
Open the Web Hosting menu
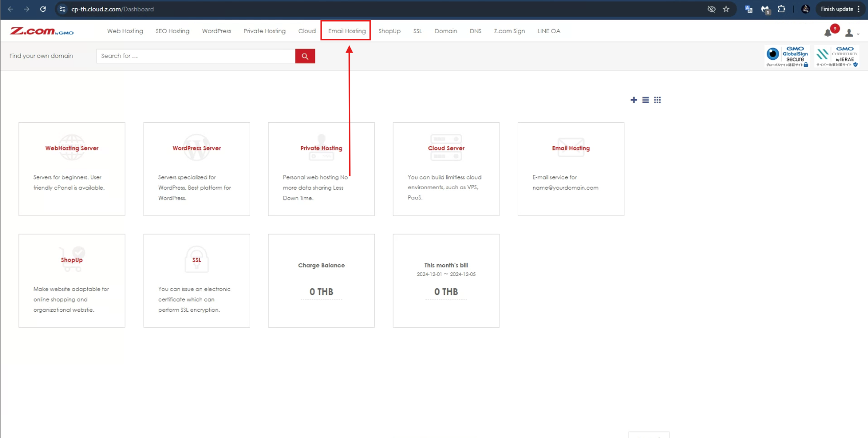pyautogui.click(x=125, y=31)
